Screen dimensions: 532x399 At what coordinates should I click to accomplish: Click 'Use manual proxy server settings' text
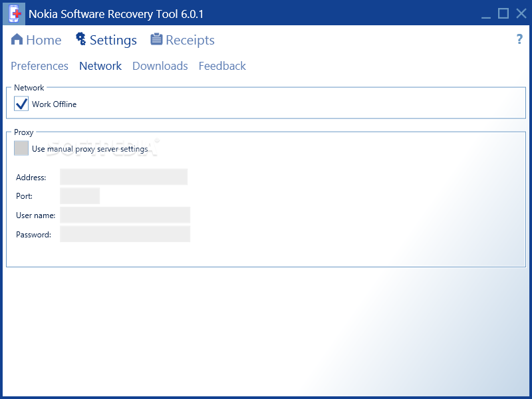click(90, 149)
